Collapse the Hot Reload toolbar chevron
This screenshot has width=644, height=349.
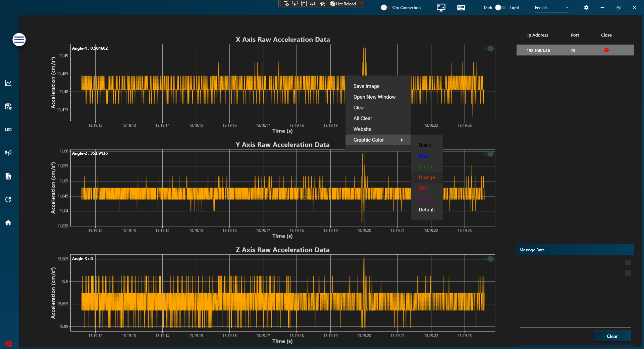coord(362,4)
